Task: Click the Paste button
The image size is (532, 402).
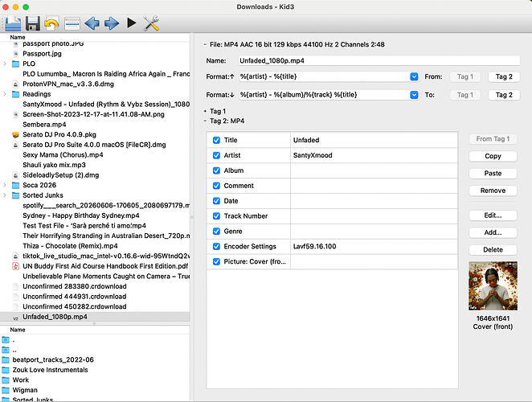Action: click(x=493, y=173)
